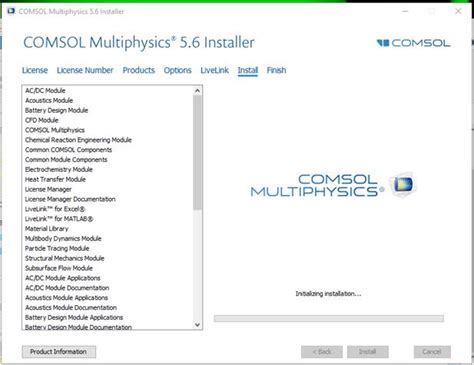The height and width of the screenshot is (365, 474).
Task: Select Acoustics Module Applications entry
Action: (x=66, y=298)
